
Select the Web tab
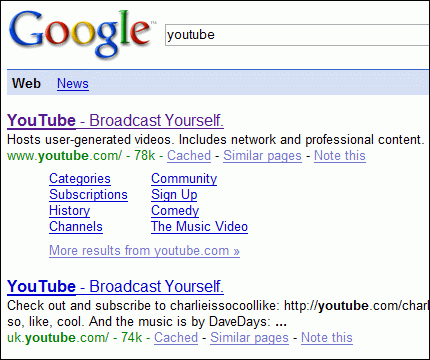pyautogui.click(x=26, y=83)
